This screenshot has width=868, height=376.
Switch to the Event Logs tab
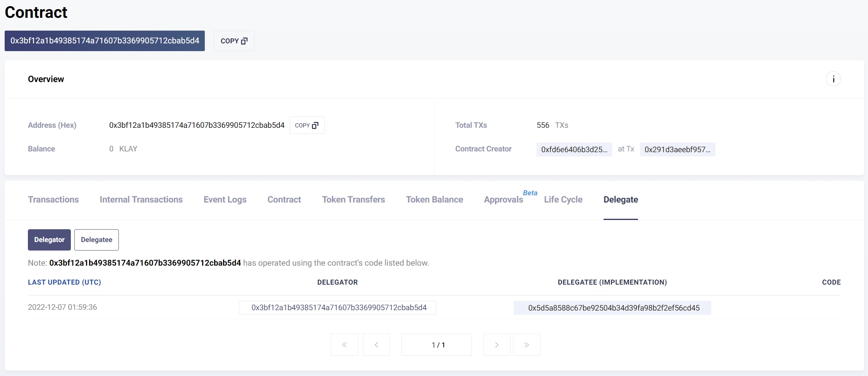pyautogui.click(x=225, y=199)
